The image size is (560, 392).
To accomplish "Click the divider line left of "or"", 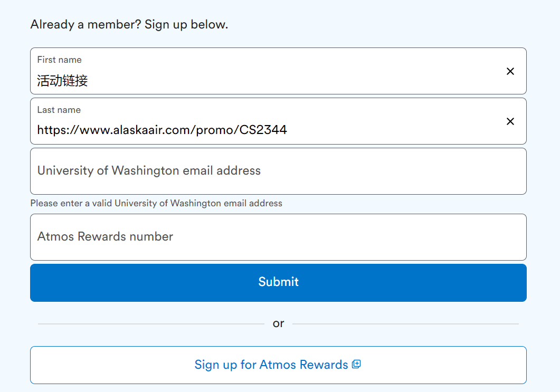I will [x=150, y=324].
